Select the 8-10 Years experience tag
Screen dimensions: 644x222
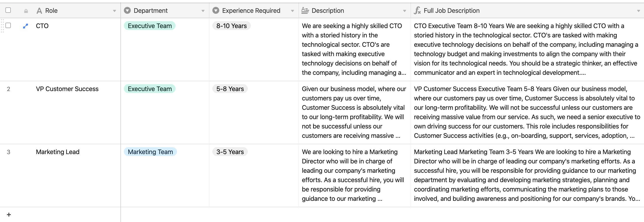(x=232, y=26)
